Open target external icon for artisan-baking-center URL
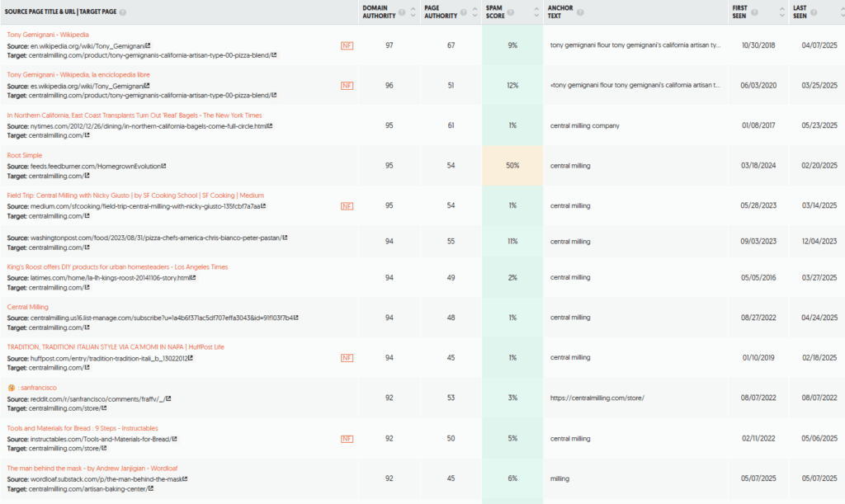Screen dimensions: 845x504 (151, 488)
